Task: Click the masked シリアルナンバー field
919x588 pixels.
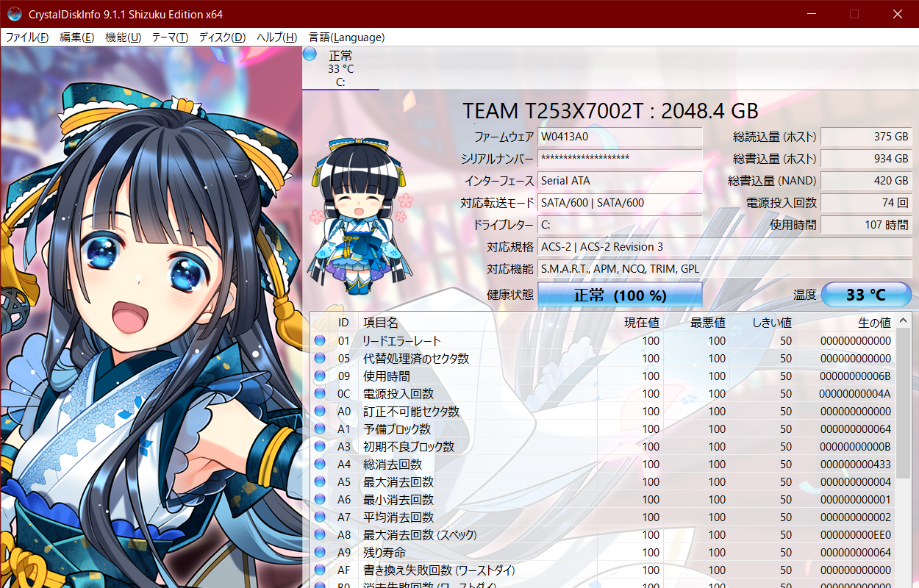Action: (x=620, y=159)
